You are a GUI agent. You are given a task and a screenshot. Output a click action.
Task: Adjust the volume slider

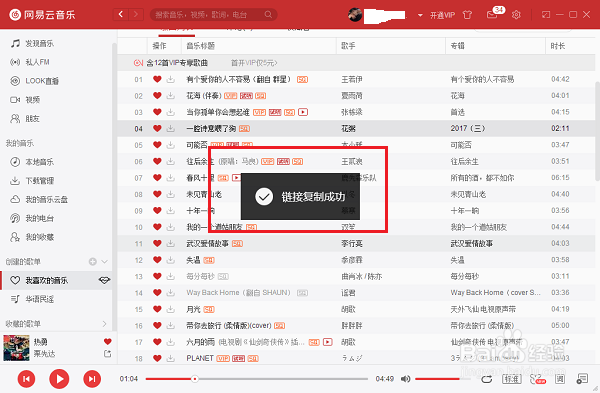[x=443, y=379]
